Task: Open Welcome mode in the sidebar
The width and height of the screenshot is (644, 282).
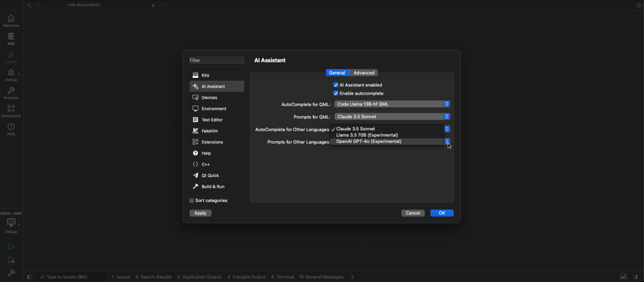Action: (11, 21)
